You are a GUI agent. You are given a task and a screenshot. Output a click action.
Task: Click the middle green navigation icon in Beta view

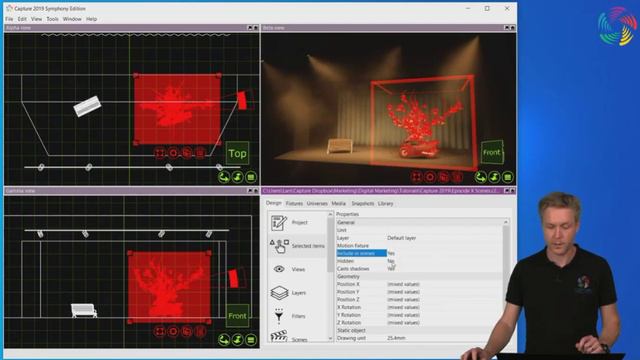[494, 177]
